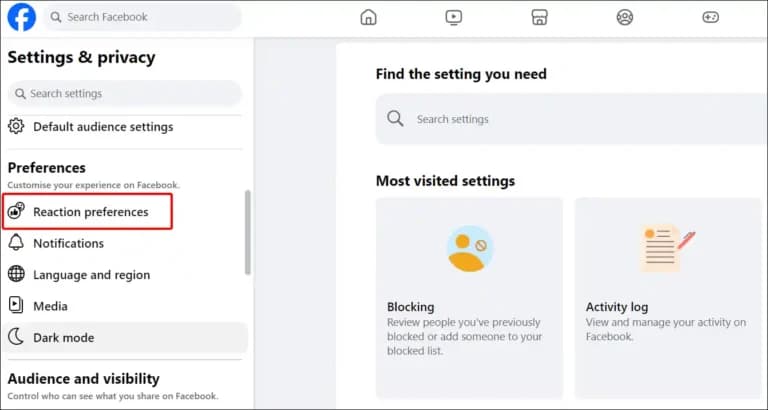
Task: Open the Media settings entry
Action: 125,306
